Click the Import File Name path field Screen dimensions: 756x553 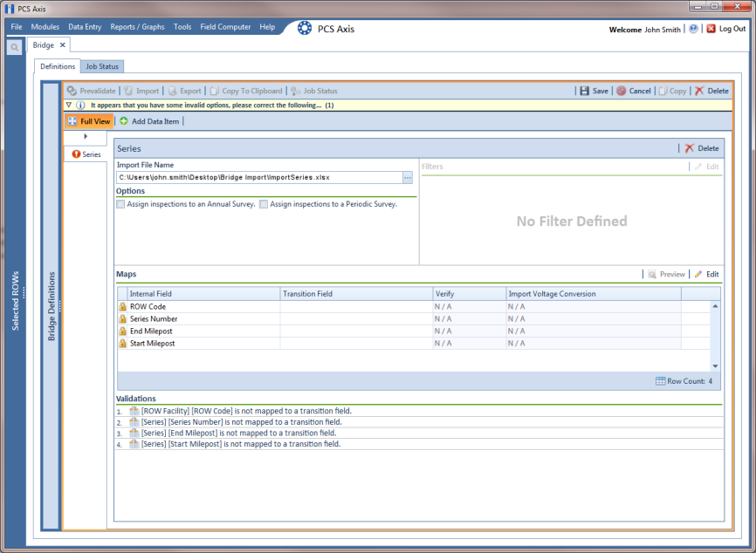pos(259,178)
